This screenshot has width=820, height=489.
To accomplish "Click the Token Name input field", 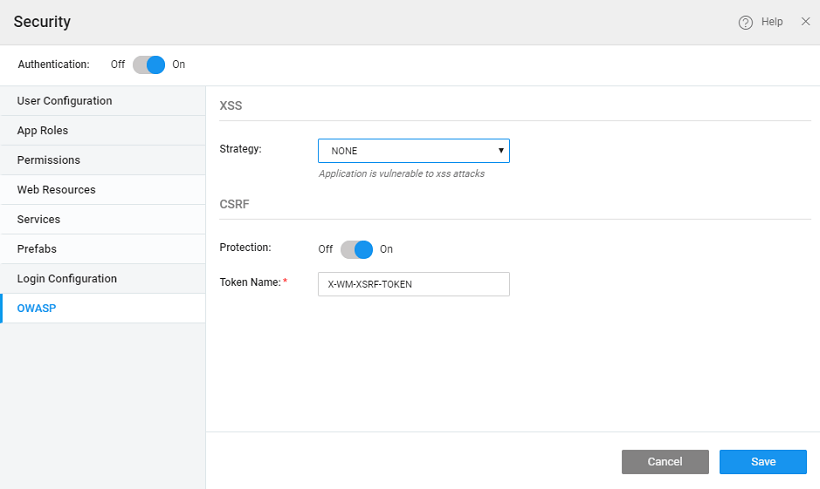I will tap(413, 284).
